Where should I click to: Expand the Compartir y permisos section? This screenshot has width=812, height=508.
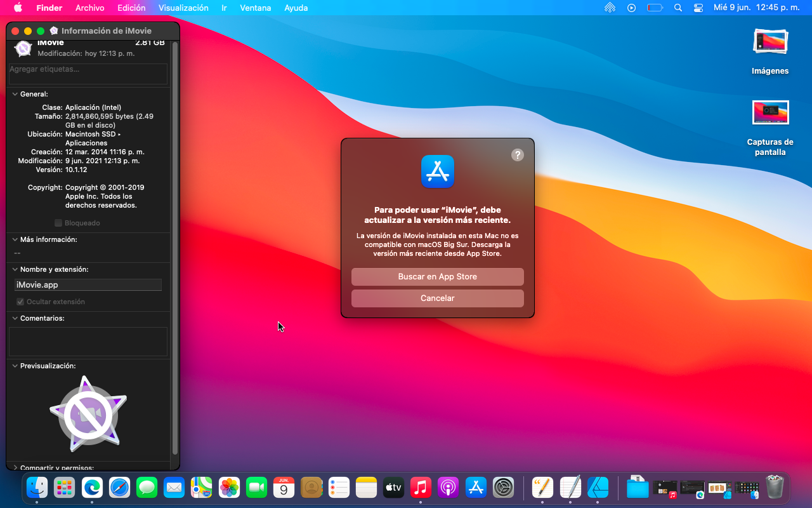click(x=15, y=467)
